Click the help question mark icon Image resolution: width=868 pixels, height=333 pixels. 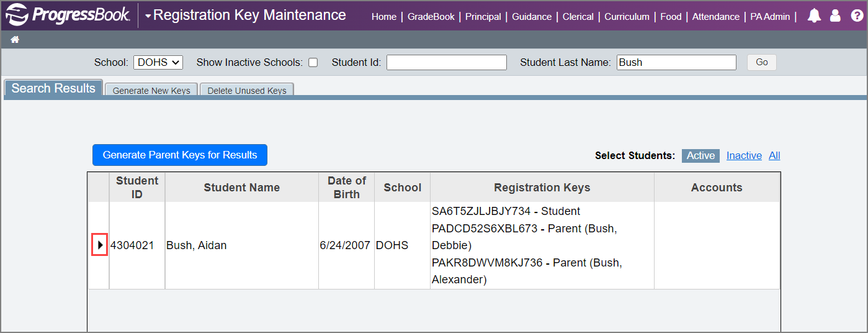tap(857, 16)
